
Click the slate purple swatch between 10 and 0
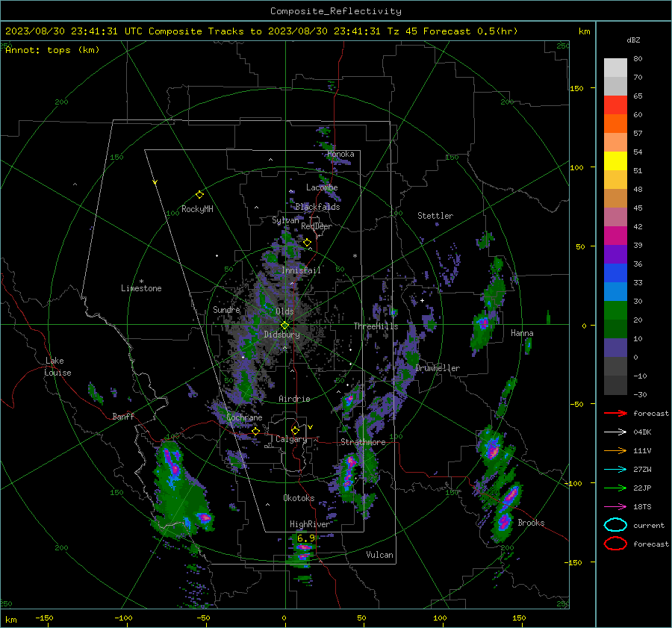coord(615,347)
